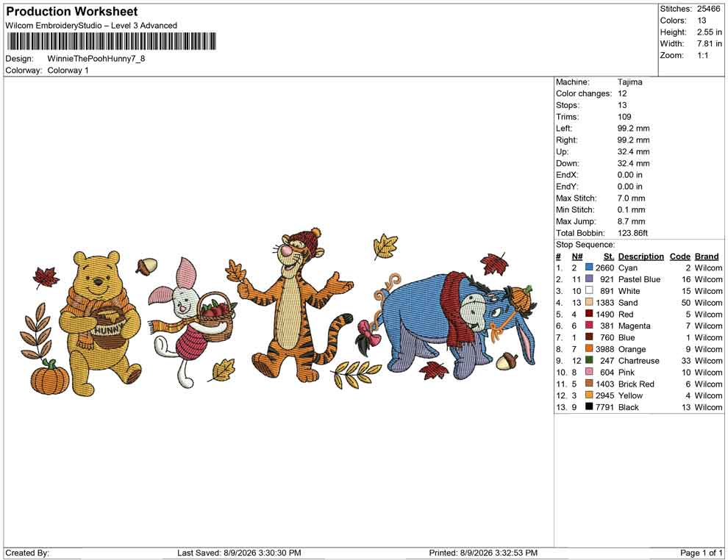Viewport: 728px width, 560px height.
Task: Click the Description column header
Action: [x=640, y=256]
